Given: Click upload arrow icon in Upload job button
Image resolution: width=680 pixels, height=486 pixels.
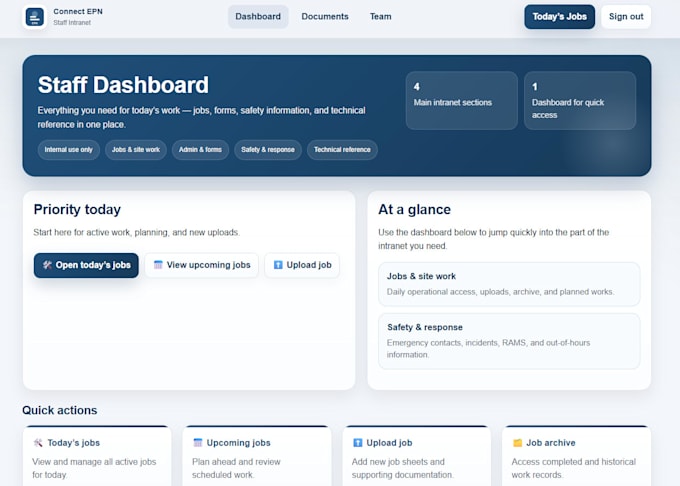Looking at the screenshot, I should 278,265.
